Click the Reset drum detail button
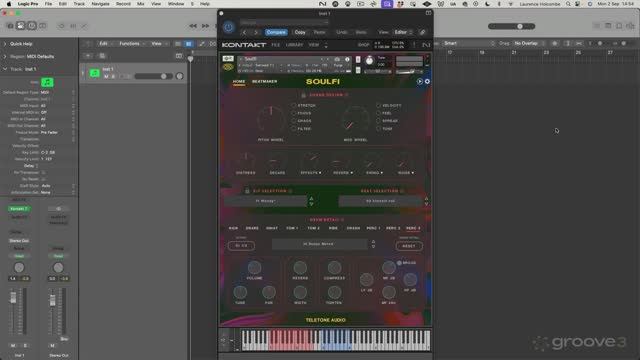 pyautogui.click(x=409, y=246)
